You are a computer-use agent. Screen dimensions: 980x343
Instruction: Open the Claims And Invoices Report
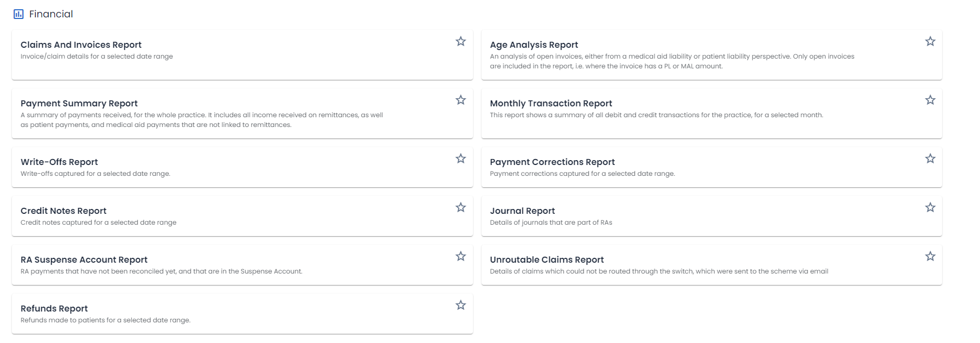click(81, 45)
